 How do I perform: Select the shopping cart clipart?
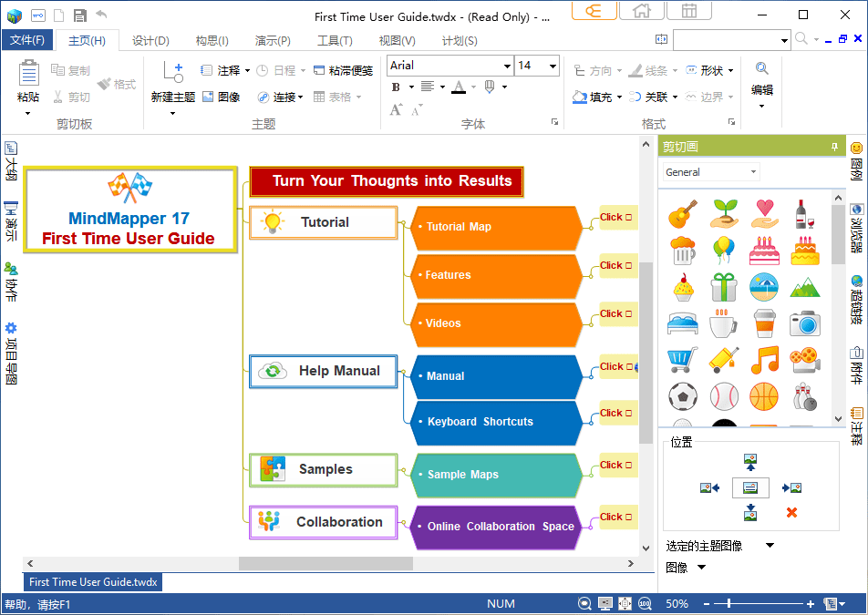683,360
